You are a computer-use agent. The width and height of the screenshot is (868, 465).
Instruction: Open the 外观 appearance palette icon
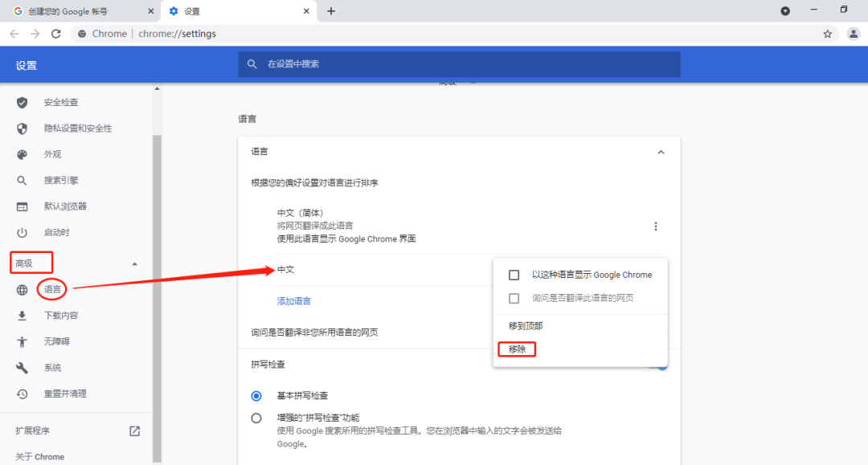(22, 154)
